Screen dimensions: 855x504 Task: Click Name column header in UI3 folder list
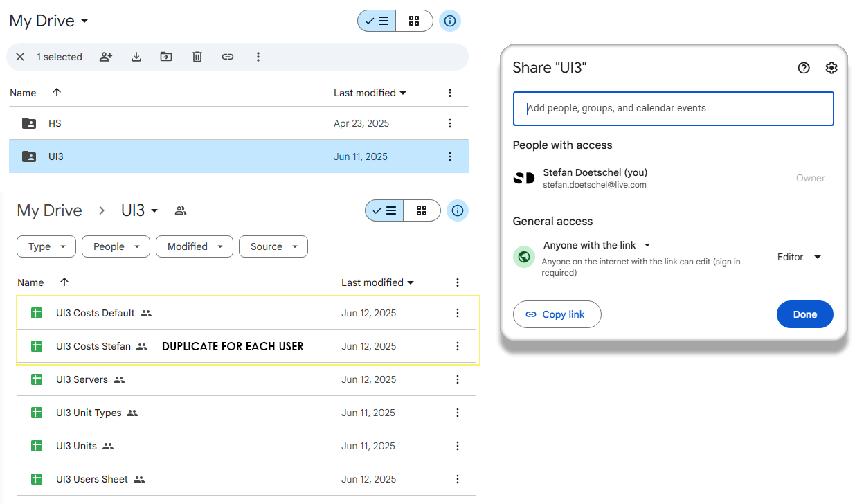30,282
